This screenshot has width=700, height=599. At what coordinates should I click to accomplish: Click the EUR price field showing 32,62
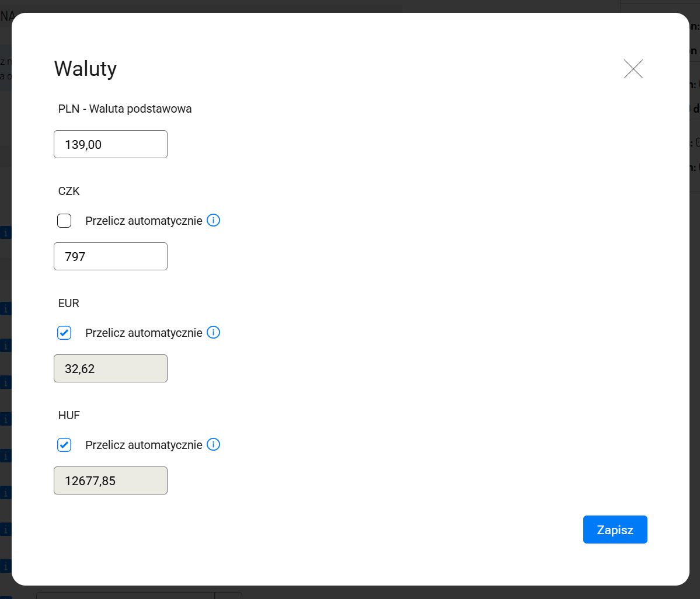pos(110,368)
